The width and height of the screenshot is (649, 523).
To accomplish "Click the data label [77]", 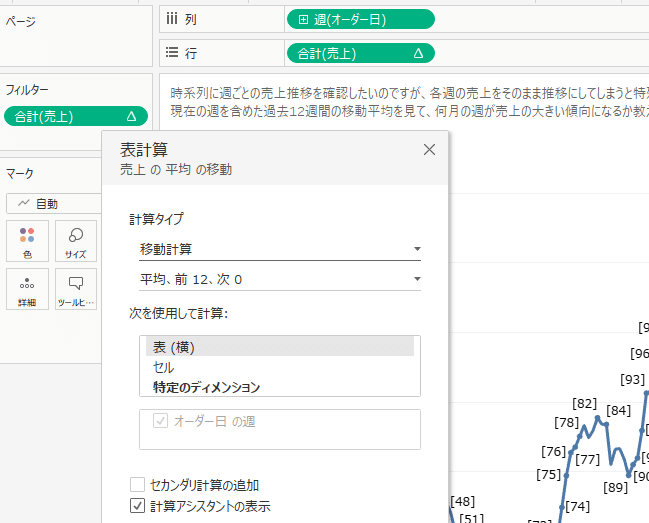I will pyautogui.click(x=587, y=459).
